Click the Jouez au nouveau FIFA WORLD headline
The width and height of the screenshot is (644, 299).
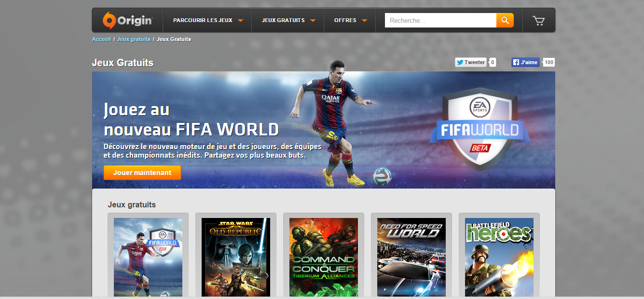[191, 120]
